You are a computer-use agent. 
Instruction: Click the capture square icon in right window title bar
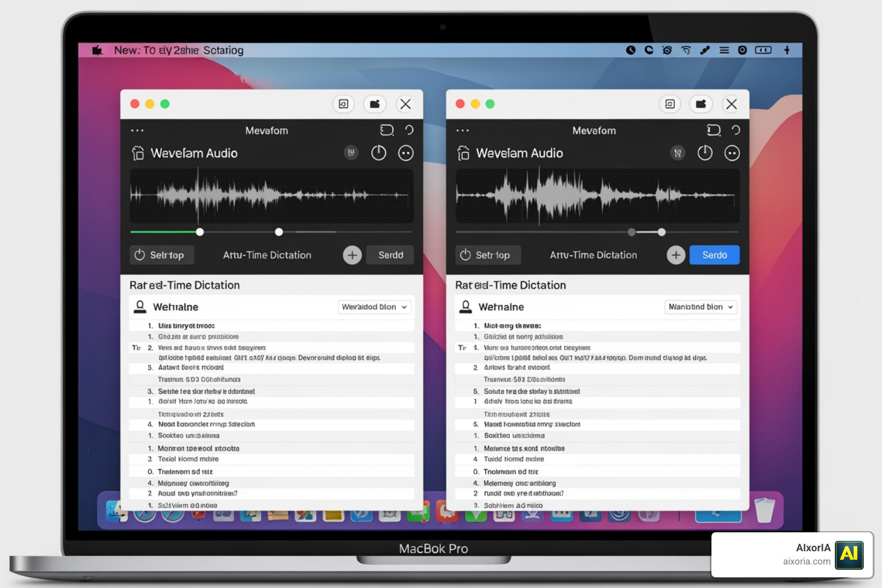click(670, 104)
